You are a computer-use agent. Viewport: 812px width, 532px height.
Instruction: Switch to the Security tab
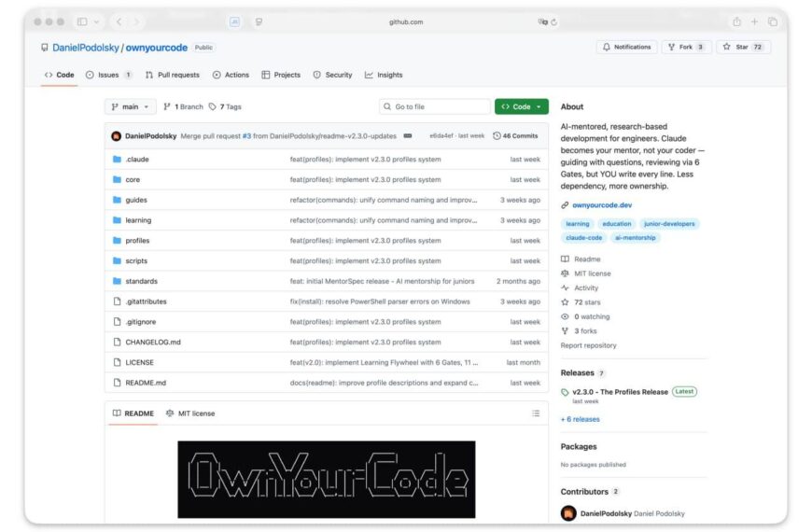[x=332, y=75]
